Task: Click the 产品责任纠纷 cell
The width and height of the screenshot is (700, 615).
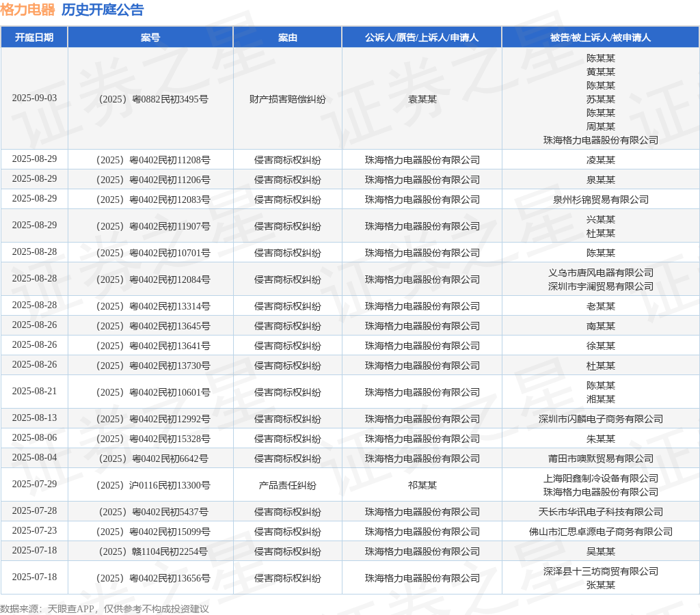Action: [x=287, y=485]
